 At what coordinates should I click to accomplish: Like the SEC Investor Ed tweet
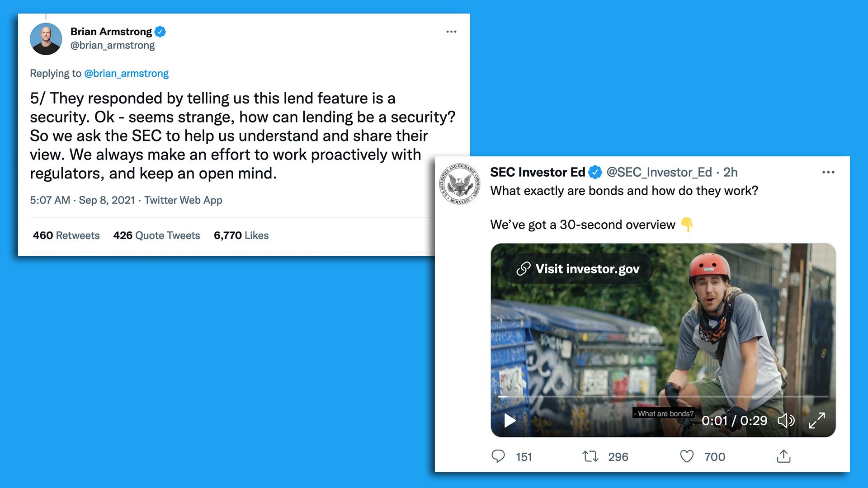click(687, 456)
